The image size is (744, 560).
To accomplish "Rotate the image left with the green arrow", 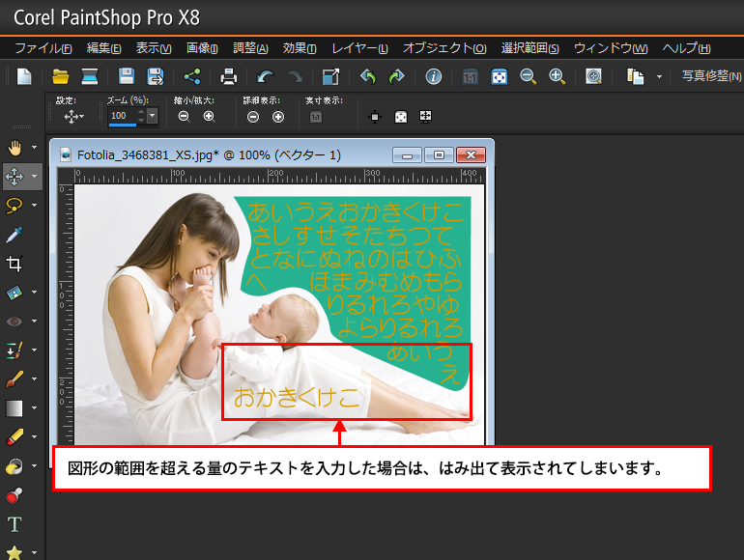I will tap(368, 76).
